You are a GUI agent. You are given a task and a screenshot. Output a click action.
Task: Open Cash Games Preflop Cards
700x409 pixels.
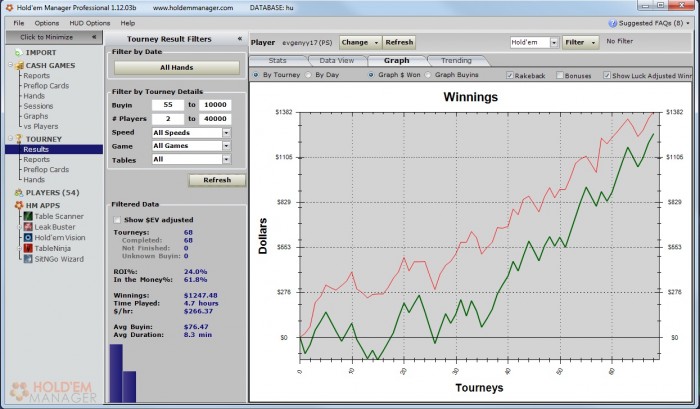46,86
